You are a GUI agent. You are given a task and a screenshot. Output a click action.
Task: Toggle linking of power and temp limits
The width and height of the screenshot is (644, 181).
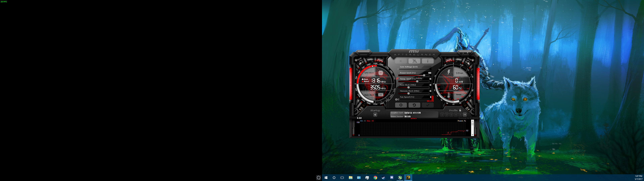pos(397,78)
